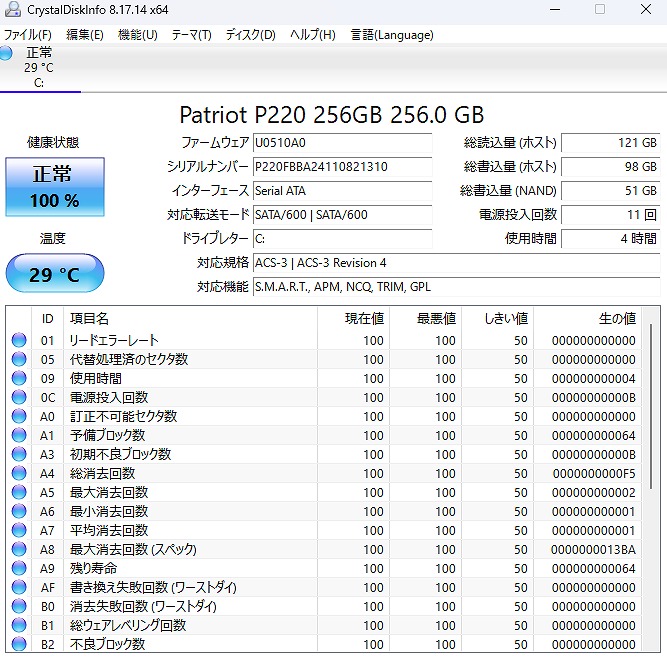Minimize the CrystalDiskInfo window
This screenshot has width=667, height=658.
point(555,9)
